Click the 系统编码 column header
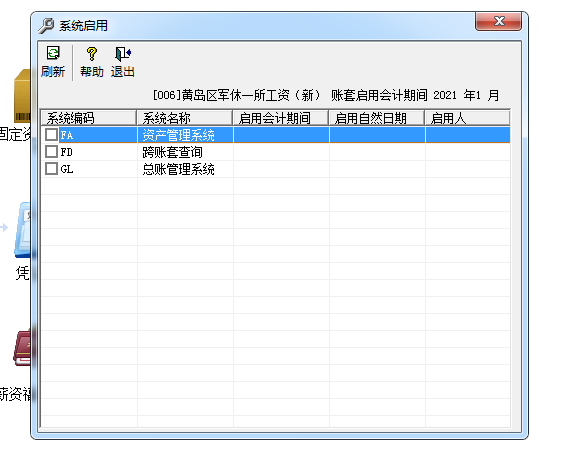586x473 pixels. point(89,118)
